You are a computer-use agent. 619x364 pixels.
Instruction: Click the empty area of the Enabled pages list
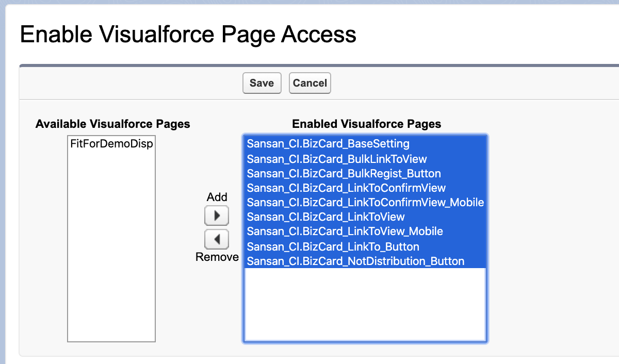pos(365,304)
